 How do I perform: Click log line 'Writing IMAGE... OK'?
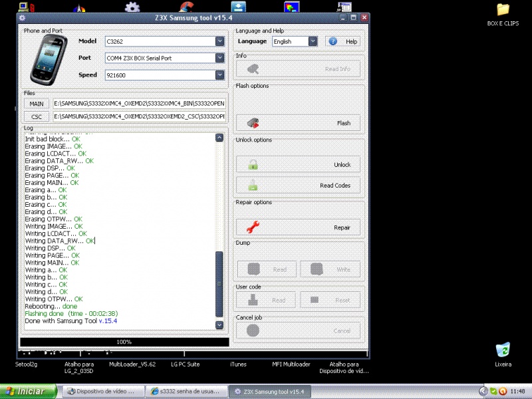54,226
